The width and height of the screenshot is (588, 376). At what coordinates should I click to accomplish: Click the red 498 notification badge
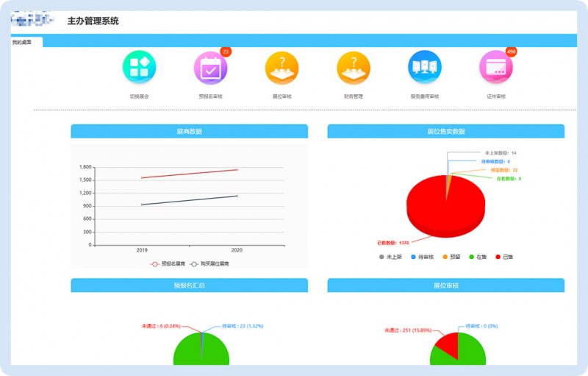(x=511, y=52)
